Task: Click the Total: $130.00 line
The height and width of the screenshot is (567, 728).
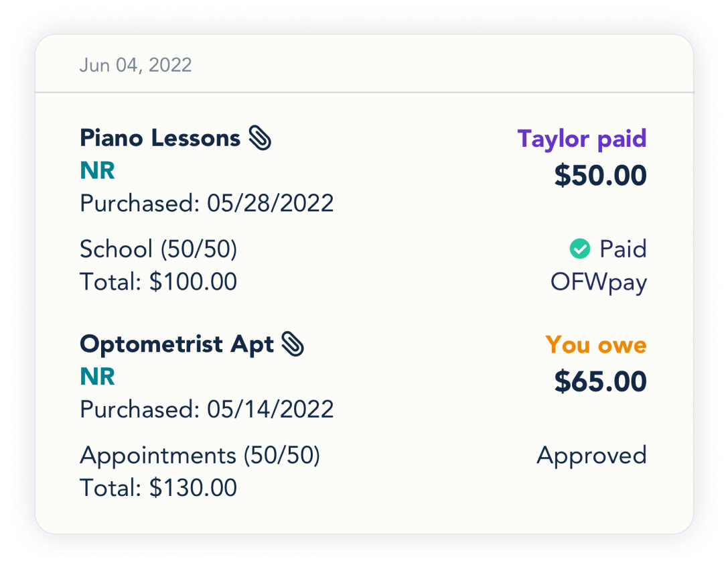Action: (158, 488)
